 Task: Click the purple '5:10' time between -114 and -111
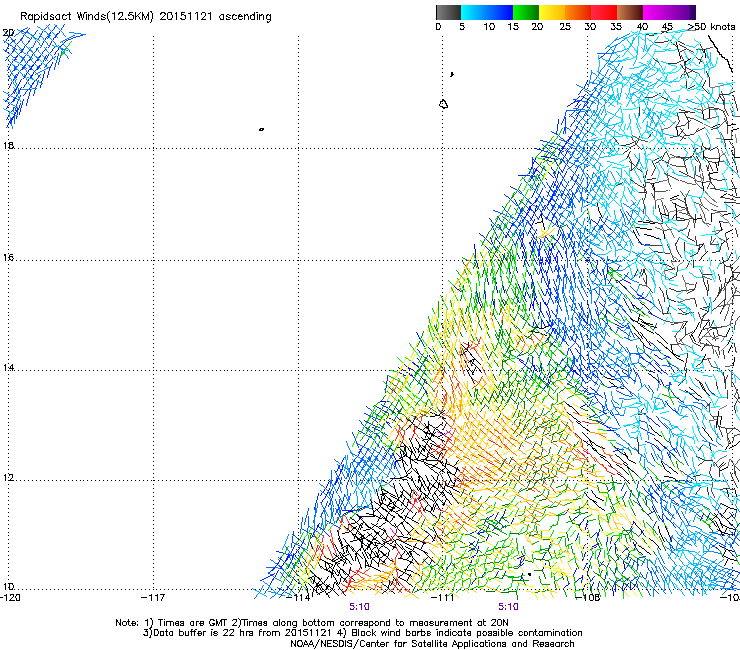point(359,607)
